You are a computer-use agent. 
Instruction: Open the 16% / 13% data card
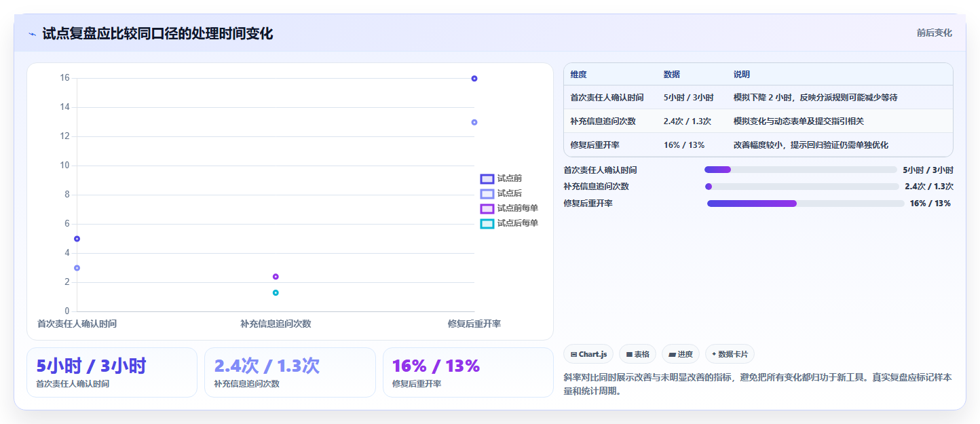coord(468,372)
